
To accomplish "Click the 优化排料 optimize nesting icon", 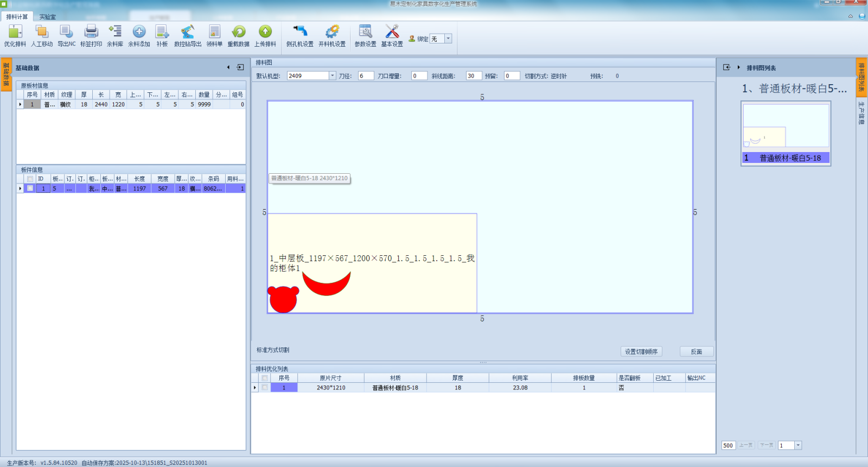I will coord(15,36).
